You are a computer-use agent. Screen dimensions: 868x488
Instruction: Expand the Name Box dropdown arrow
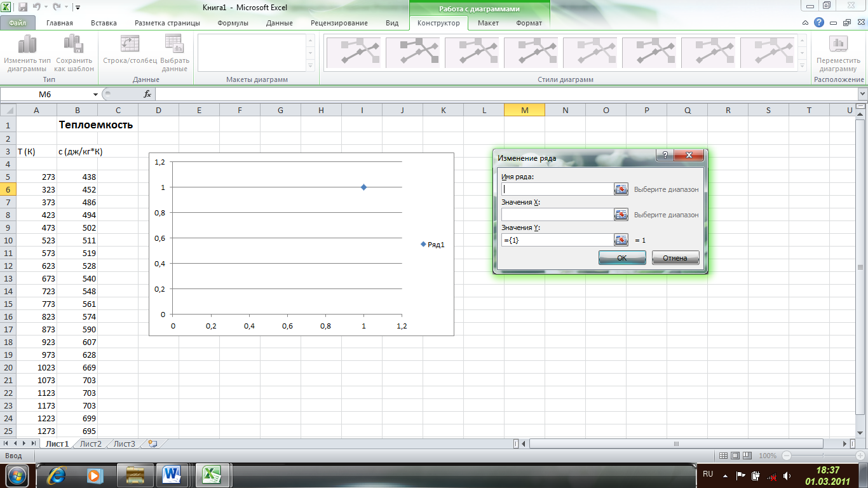point(96,94)
